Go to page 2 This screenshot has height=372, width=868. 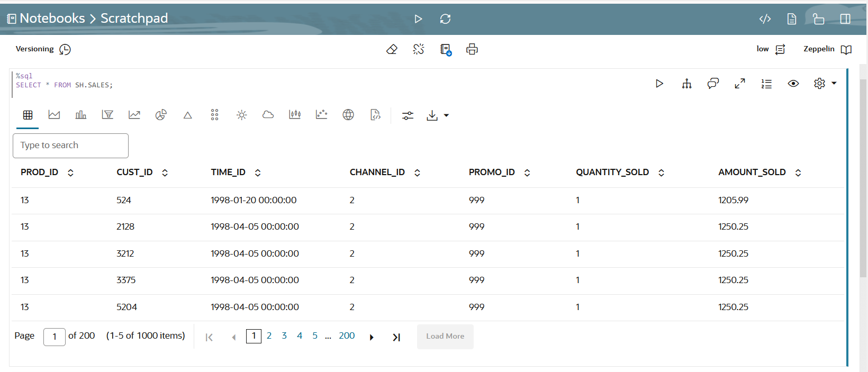click(x=269, y=336)
